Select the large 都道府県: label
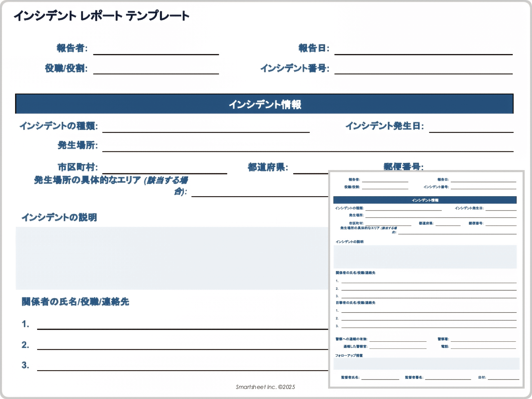The width and height of the screenshot is (532, 399). (268, 167)
